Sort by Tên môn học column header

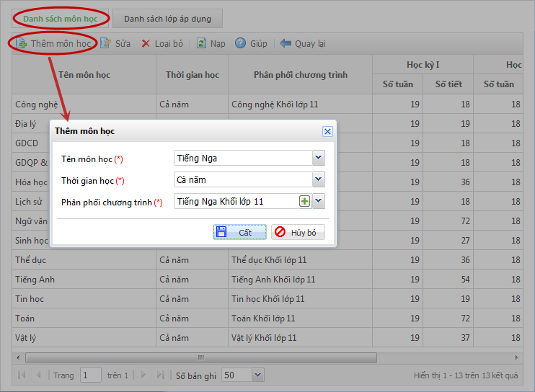(x=84, y=75)
